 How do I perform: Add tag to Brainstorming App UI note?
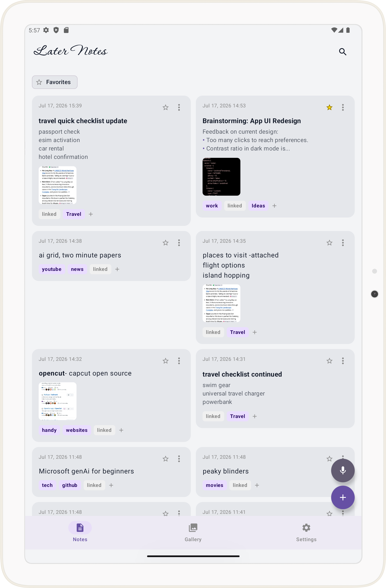click(274, 206)
